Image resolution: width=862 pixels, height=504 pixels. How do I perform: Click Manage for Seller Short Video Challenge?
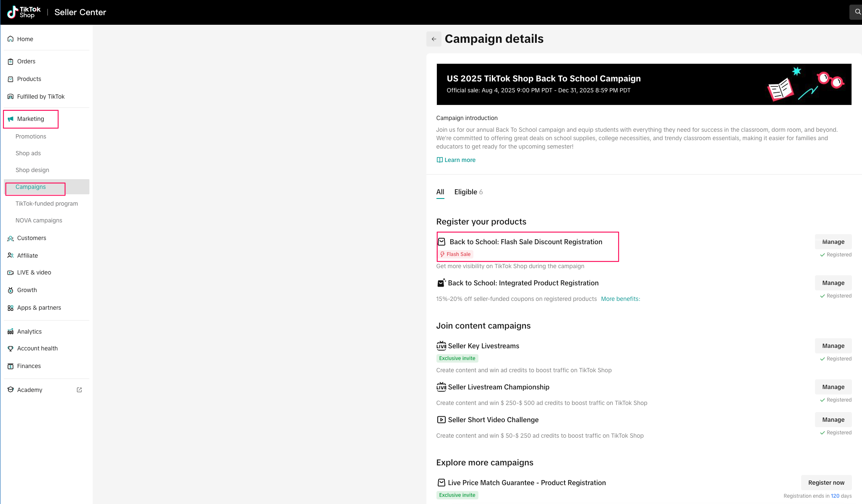coord(833,420)
